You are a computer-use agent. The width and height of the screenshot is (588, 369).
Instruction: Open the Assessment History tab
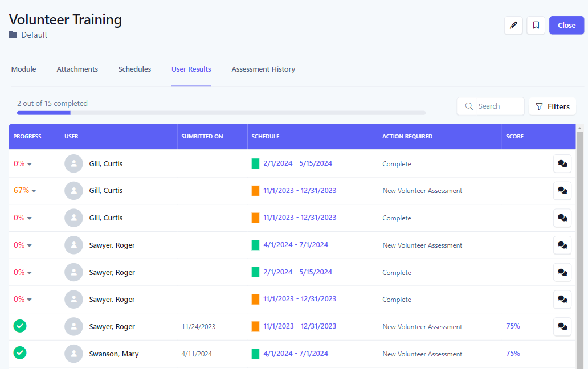point(263,69)
